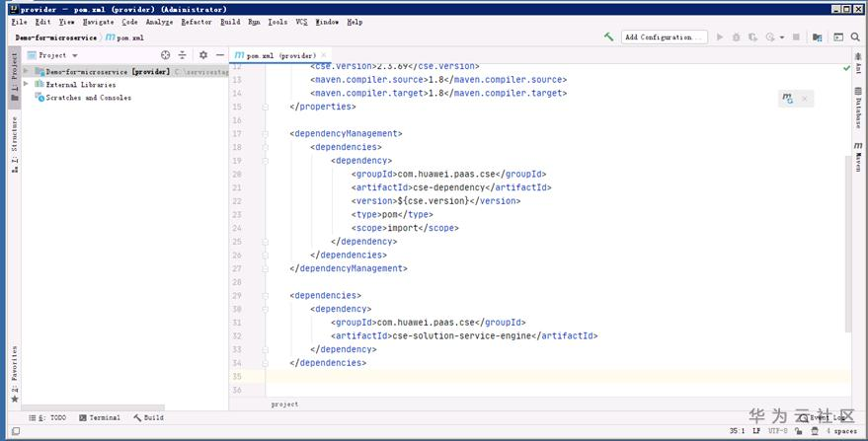This screenshot has height=441, width=868.
Task: Click the Load Maven Changes floating icon
Action: [x=787, y=99]
